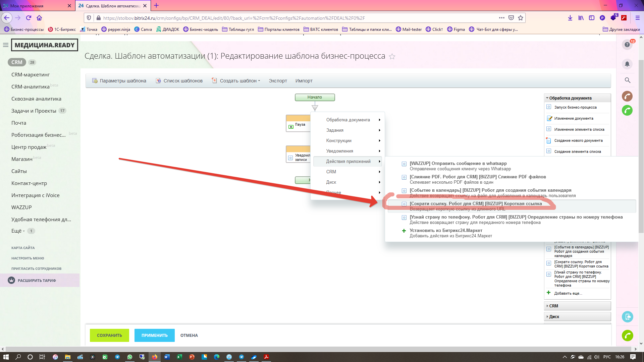The width and height of the screenshot is (644, 362).
Task: Expand the CRM section in right panel
Action: [x=553, y=306]
